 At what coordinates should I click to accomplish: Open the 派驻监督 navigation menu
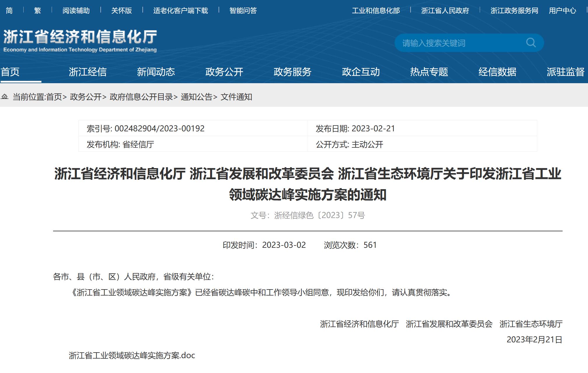click(x=566, y=72)
